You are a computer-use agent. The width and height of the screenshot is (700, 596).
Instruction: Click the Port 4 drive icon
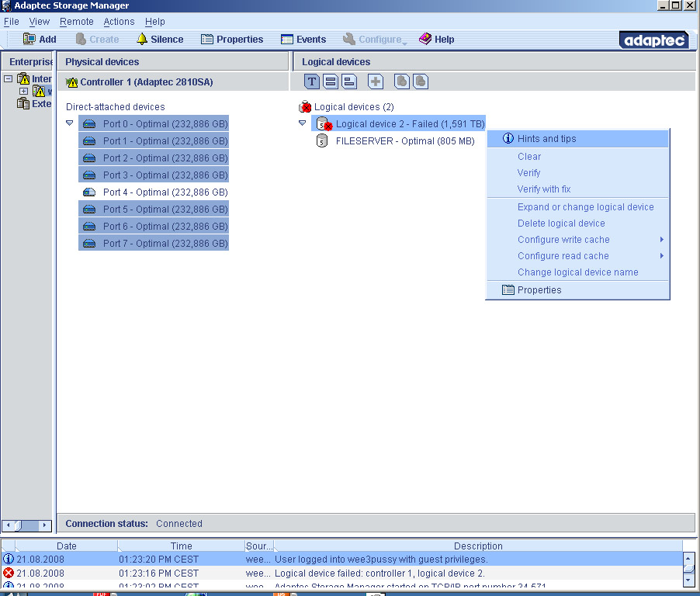(x=89, y=192)
